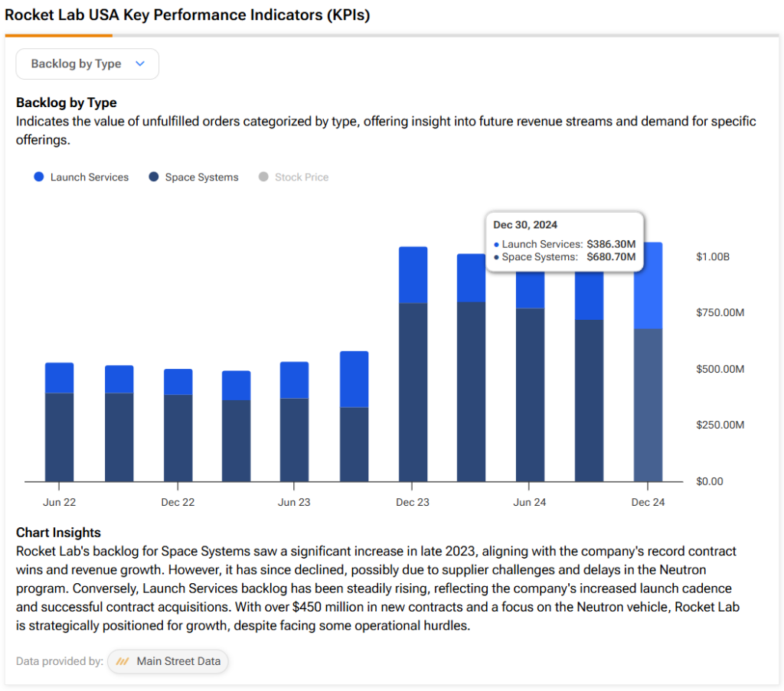Click the $250.00M y-axis label
784x691 pixels.
tap(720, 425)
